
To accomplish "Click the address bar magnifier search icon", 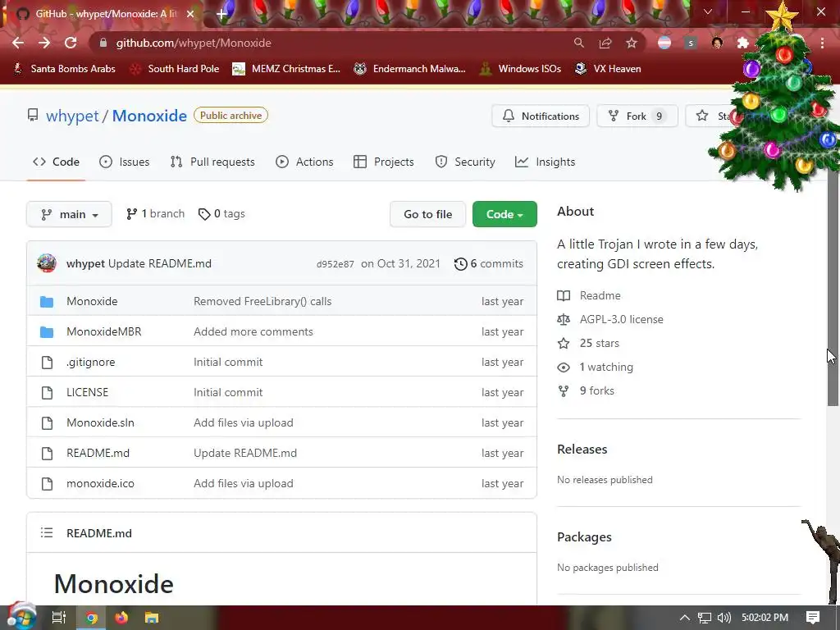I will tap(578, 43).
